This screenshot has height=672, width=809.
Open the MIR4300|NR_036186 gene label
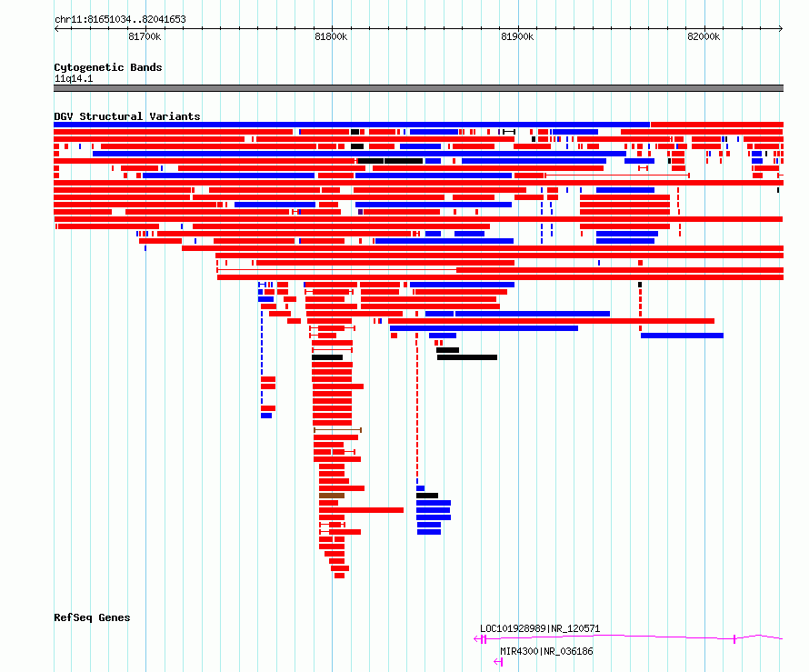pos(546,651)
